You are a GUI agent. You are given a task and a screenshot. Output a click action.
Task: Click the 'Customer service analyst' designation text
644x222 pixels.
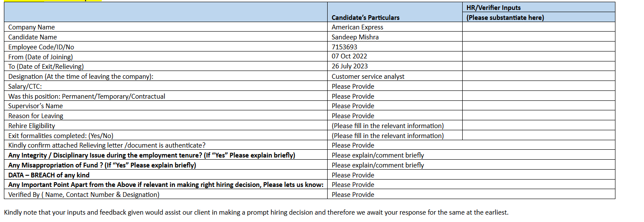point(368,76)
